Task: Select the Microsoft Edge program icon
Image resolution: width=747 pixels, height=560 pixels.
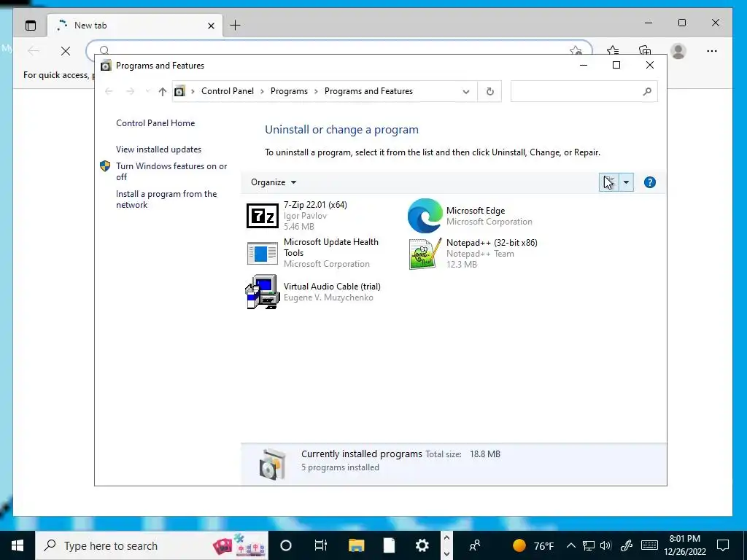Action: (425, 216)
